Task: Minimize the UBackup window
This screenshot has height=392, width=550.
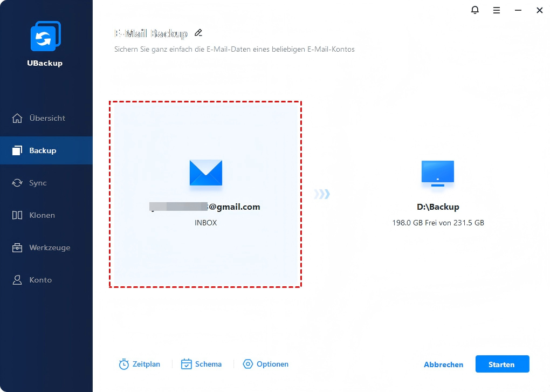Action: point(518,10)
